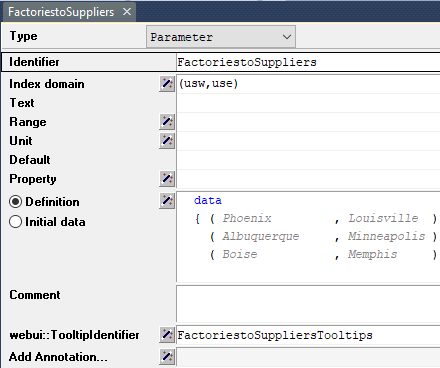Open wizard icon for Add Annotation
Image resolution: width=440 pixels, height=368 pixels.
tap(167, 357)
